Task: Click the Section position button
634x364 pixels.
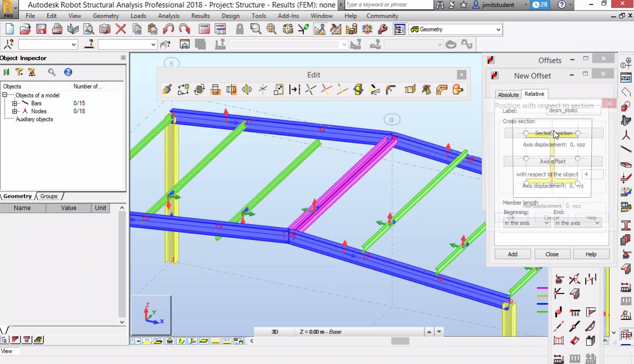Action: click(x=554, y=133)
